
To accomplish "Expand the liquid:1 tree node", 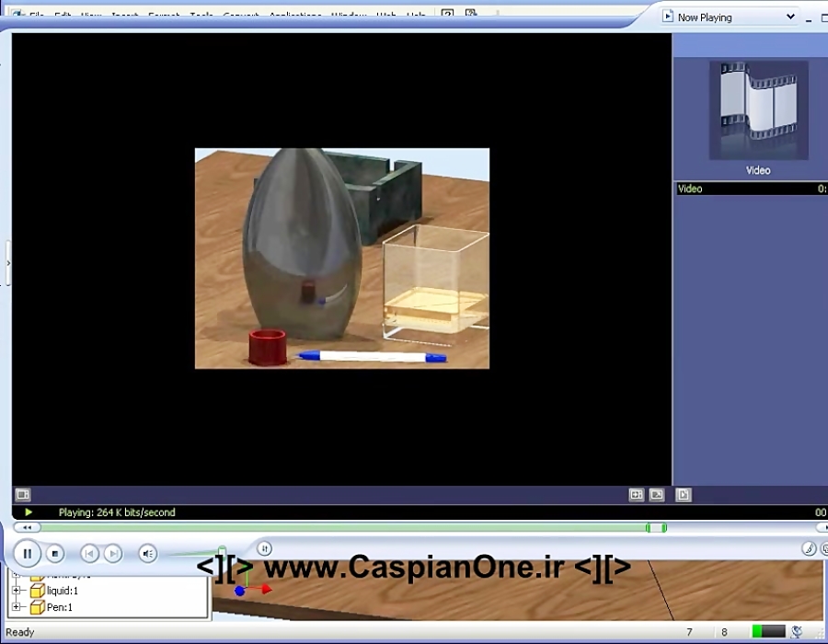I will [16, 591].
